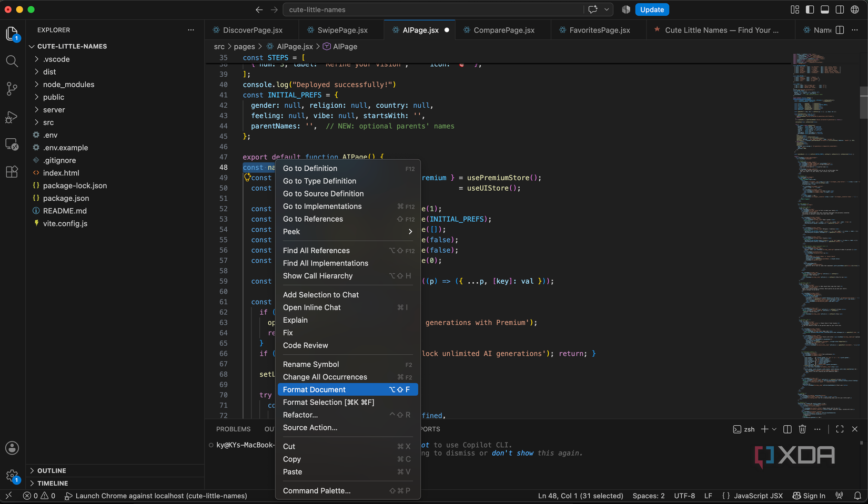Image resolution: width=868 pixels, height=504 pixels.
Task: Click the lightbulb code action icon
Action: pyautogui.click(x=247, y=178)
